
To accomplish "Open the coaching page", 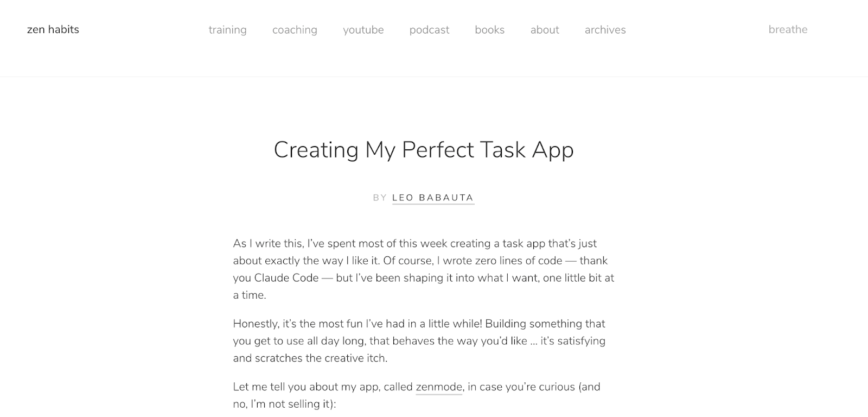I will 295,30.
